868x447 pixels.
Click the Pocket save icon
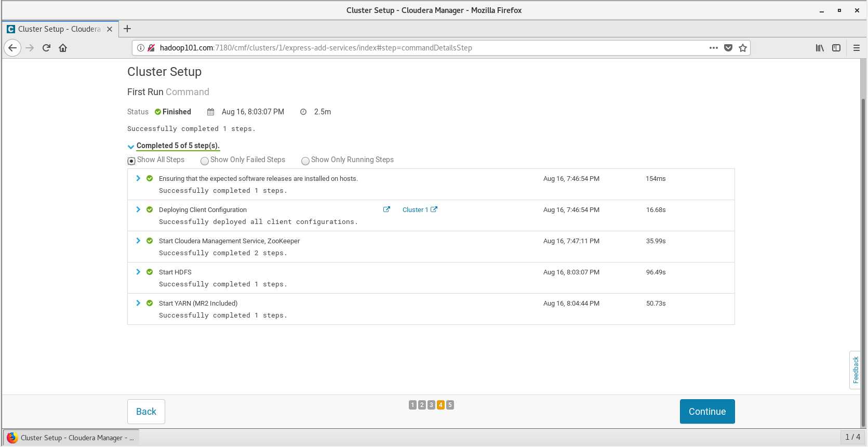click(x=728, y=48)
